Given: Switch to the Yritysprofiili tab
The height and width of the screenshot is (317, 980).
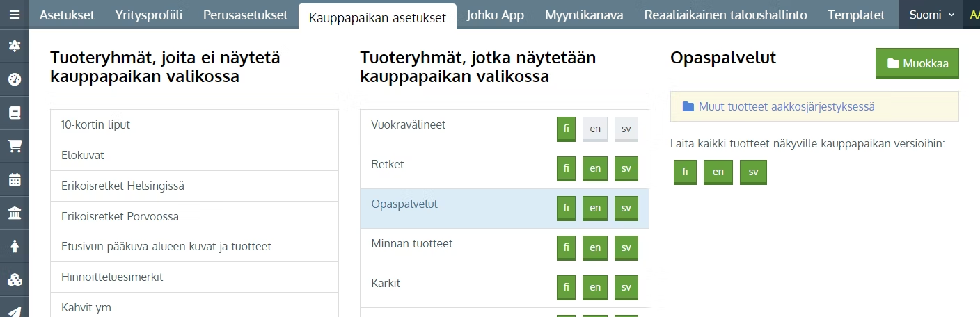Looking at the screenshot, I should [x=149, y=15].
